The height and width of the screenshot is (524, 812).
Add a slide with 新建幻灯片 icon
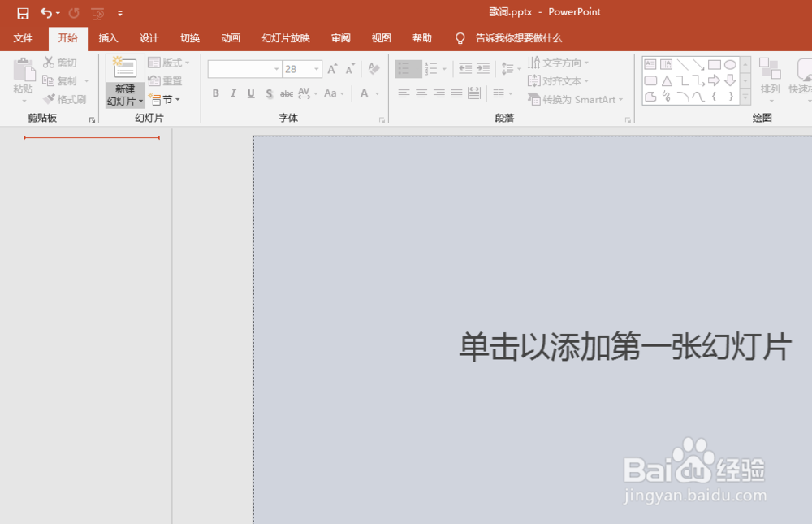click(125, 68)
